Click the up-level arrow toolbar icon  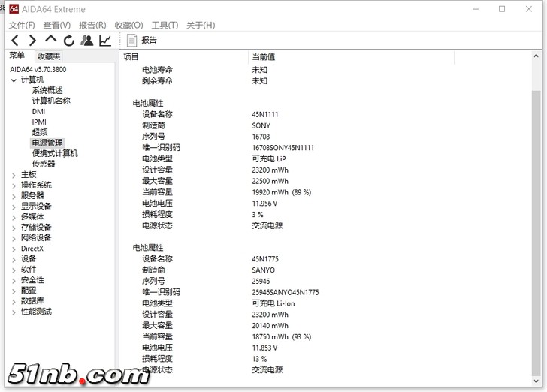point(51,39)
